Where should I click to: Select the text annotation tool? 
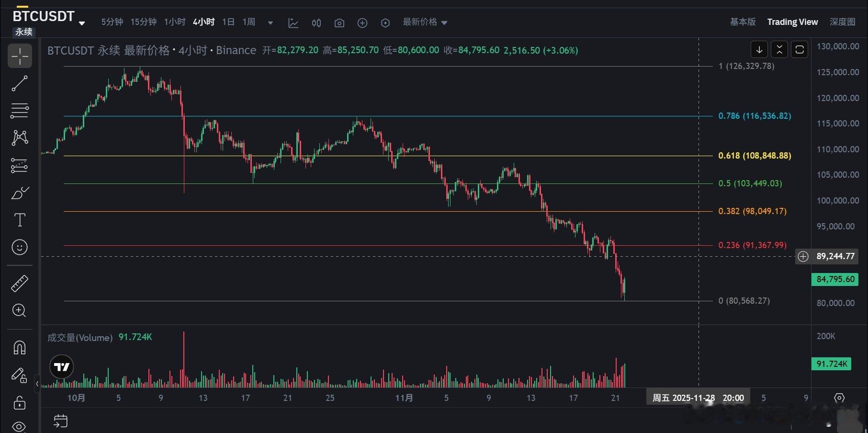coord(20,220)
